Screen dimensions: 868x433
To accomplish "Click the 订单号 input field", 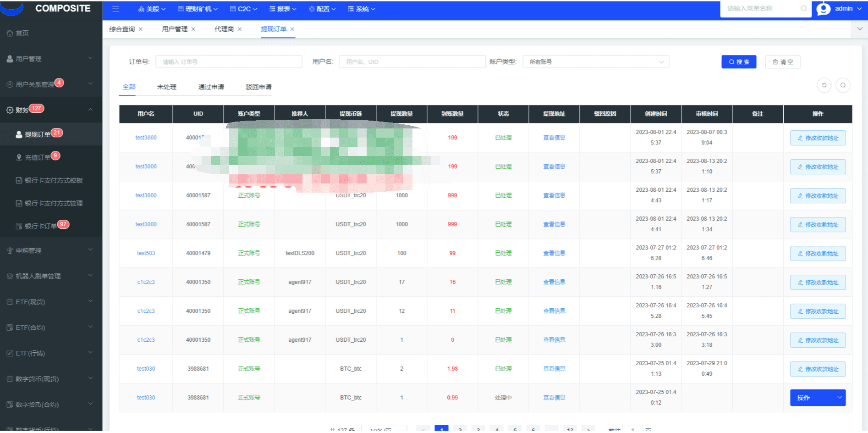I will tap(229, 62).
